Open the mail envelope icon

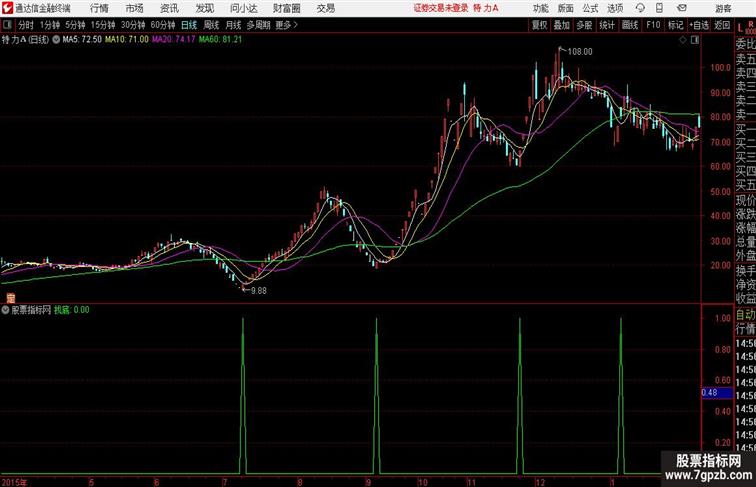tap(682, 8)
